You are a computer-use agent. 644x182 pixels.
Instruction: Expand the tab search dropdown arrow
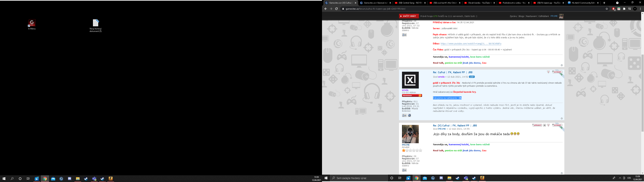617,3
